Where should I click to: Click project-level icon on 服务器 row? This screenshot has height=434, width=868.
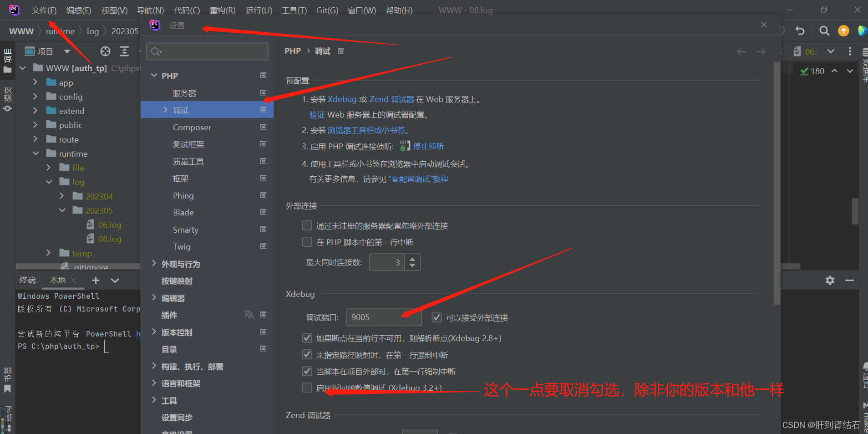[x=263, y=92]
